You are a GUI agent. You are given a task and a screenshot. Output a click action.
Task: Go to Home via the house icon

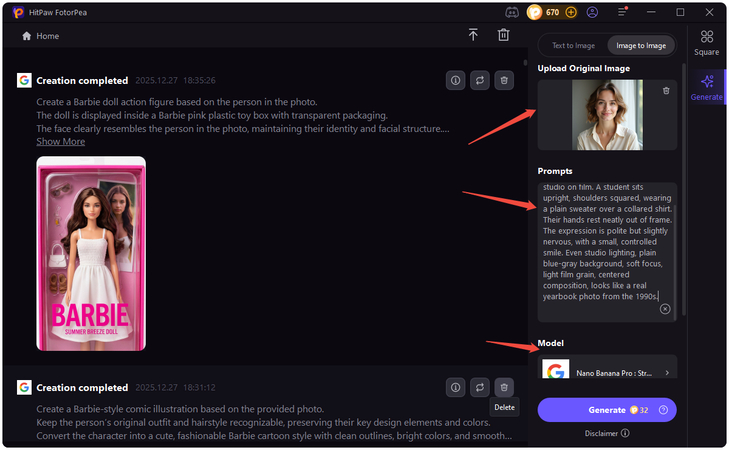[x=27, y=36]
